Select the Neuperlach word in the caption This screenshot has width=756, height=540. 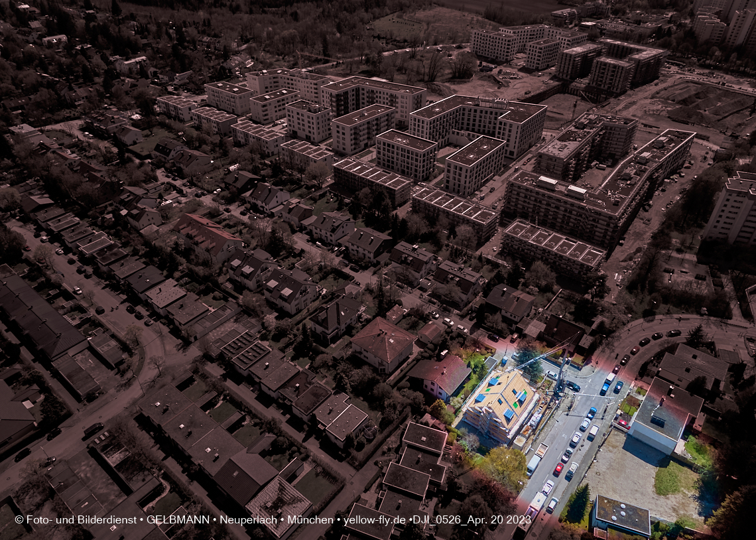254,520
